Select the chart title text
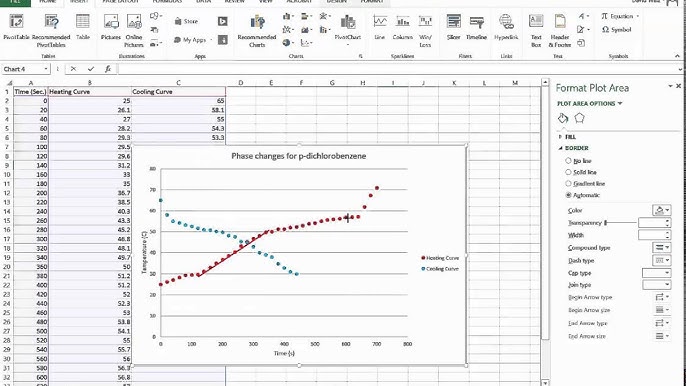Screen dimensions: 686x386 point(298,156)
